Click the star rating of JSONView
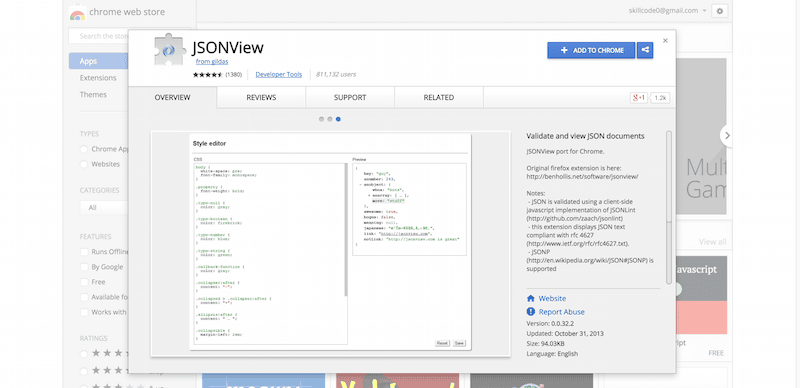 [x=208, y=75]
